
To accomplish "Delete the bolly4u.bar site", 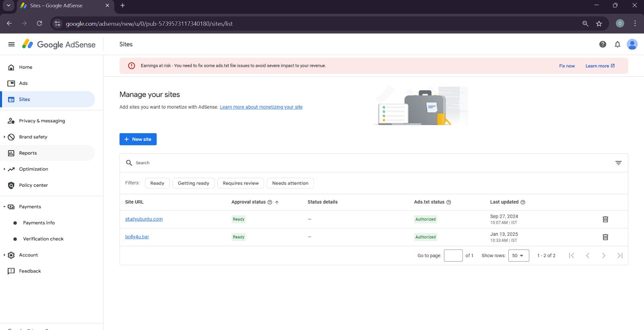I will [x=605, y=237].
